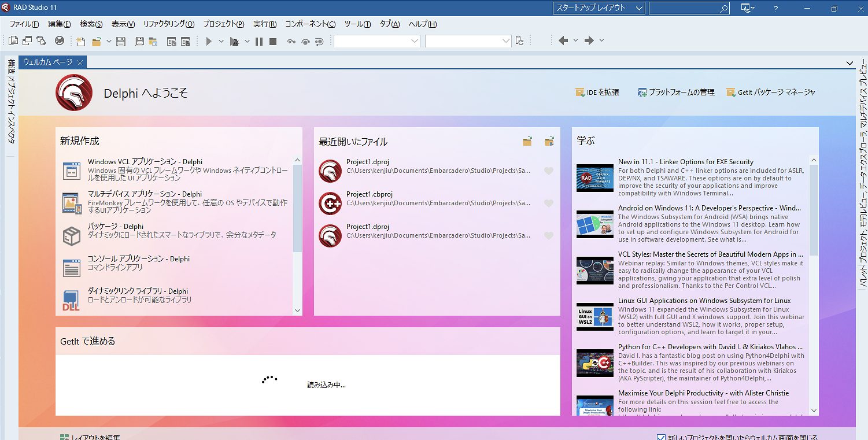
Task: Open the GetIt パッケージ マネージャ link
Action: (771, 93)
